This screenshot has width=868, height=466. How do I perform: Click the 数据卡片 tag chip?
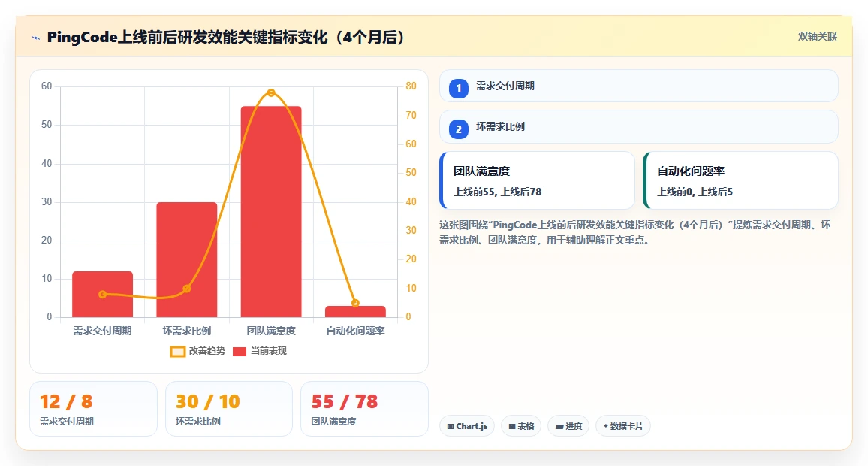pos(622,426)
